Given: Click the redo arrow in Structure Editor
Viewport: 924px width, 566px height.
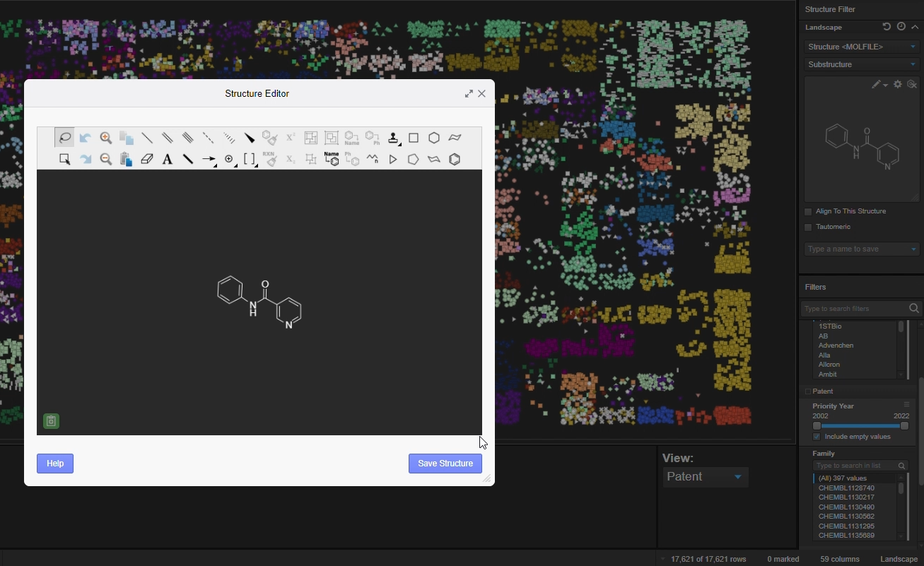Looking at the screenshot, I should click(x=86, y=160).
